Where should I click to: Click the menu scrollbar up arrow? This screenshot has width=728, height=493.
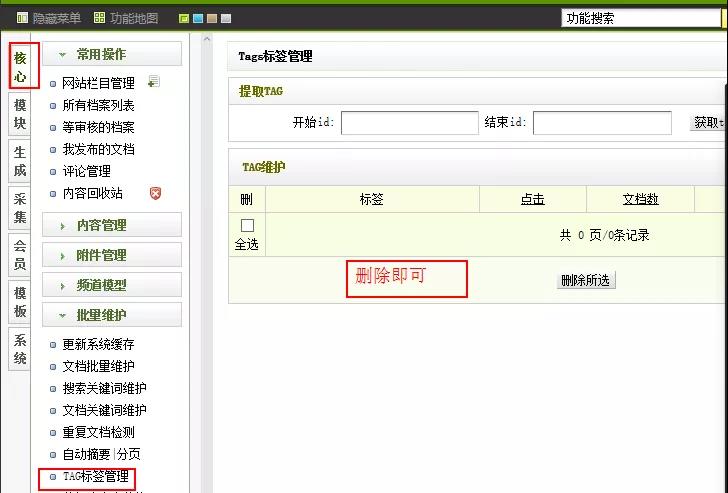[207, 39]
